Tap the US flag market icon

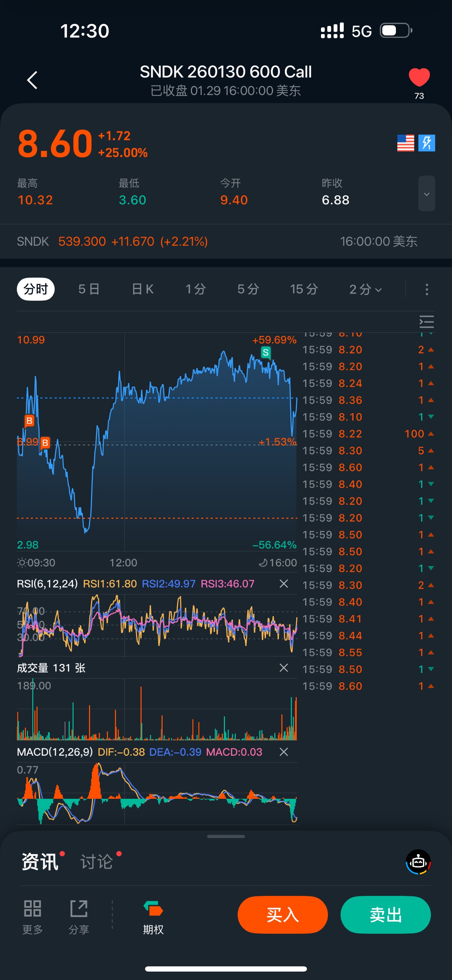[x=405, y=143]
